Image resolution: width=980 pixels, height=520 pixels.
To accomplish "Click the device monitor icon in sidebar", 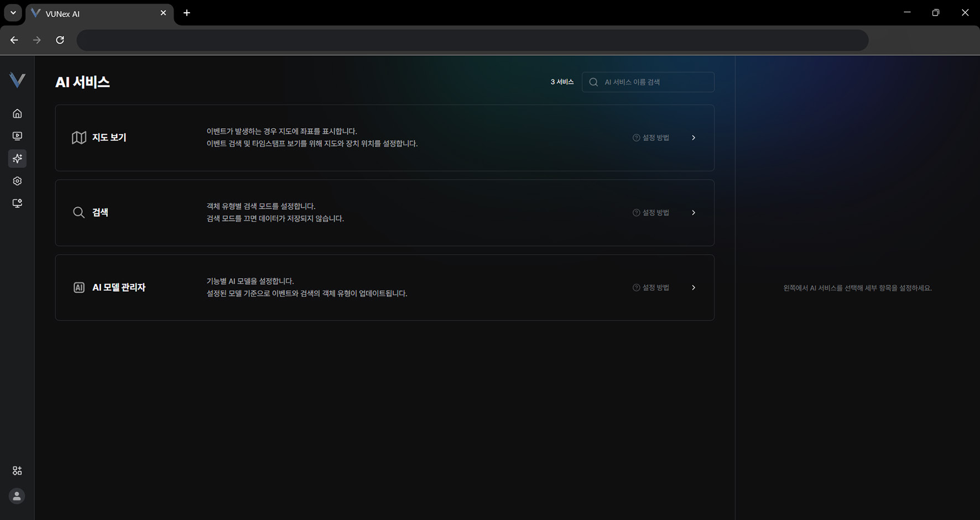I will pyautogui.click(x=17, y=203).
